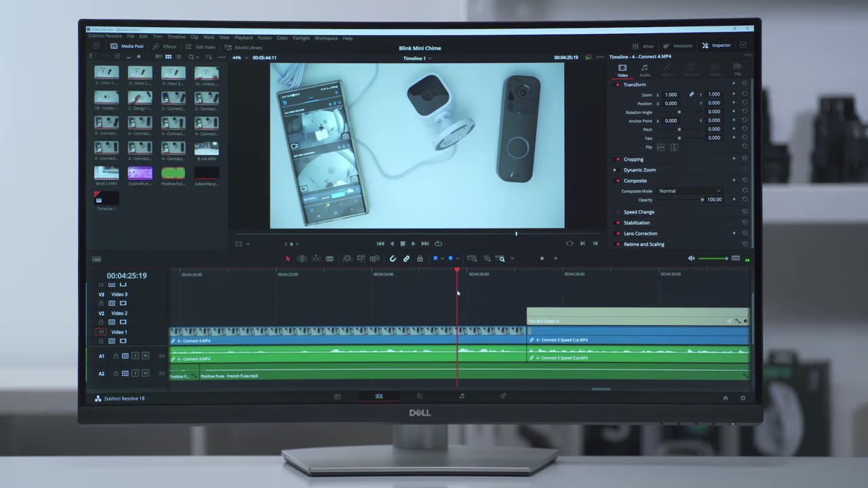The image size is (868, 488).
Task: Jump to first frame with transport control
Action: click(380, 243)
